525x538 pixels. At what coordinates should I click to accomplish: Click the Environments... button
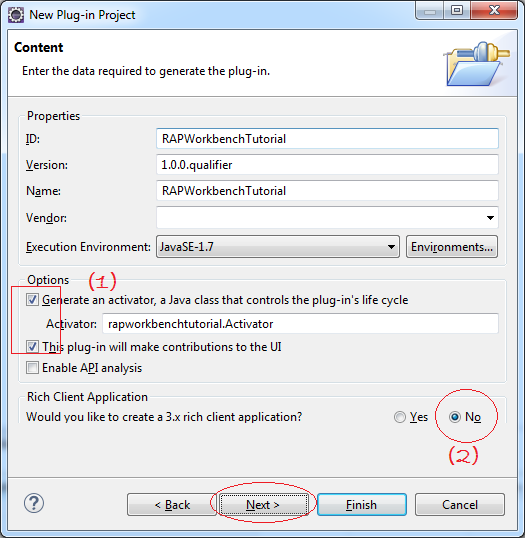[x=452, y=247]
